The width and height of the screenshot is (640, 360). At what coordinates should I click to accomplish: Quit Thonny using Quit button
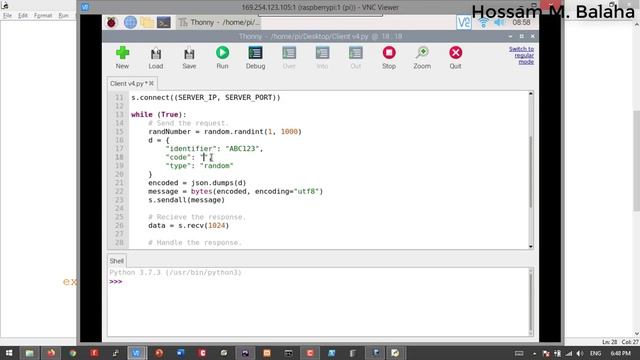pyautogui.click(x=456, y=57)
